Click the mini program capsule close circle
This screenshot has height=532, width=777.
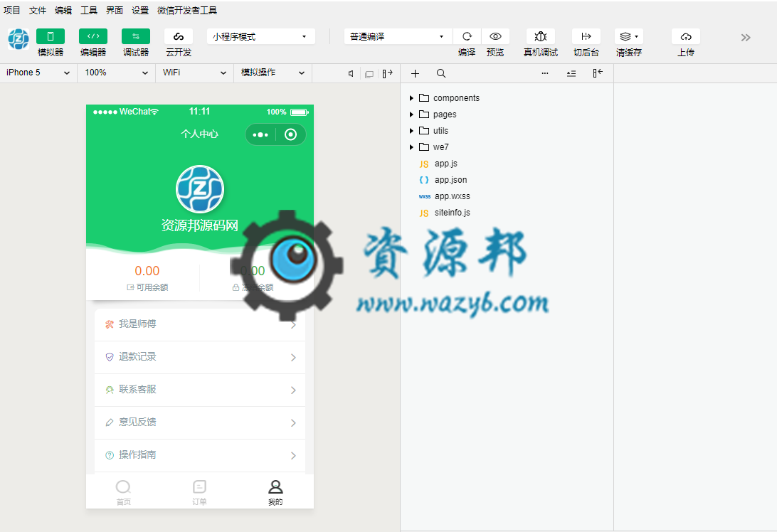(x=291, y=134)
